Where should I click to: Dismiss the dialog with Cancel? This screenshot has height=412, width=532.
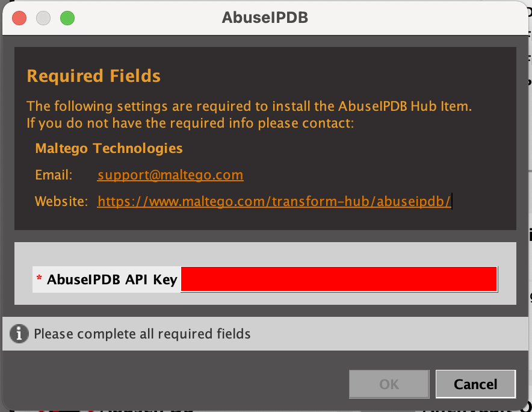coord(475,384)
